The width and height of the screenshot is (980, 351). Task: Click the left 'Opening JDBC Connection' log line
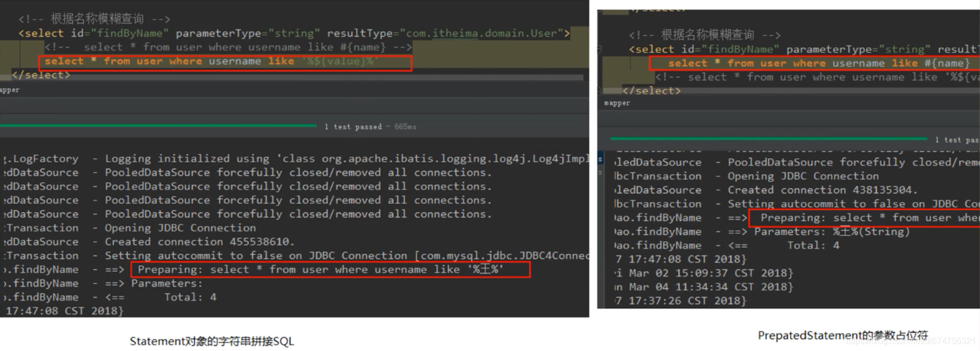point(130,228)
